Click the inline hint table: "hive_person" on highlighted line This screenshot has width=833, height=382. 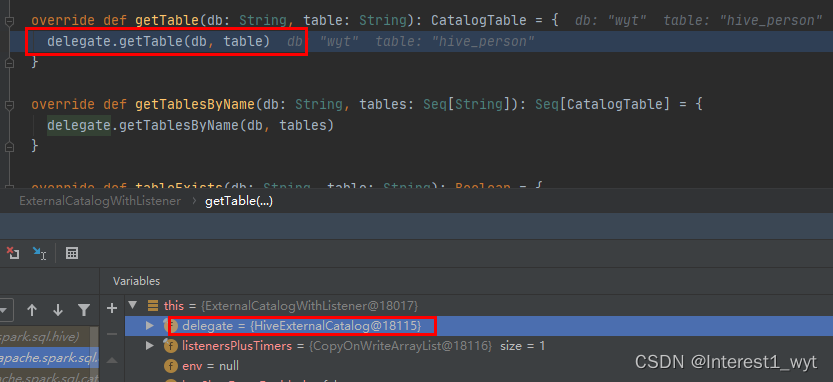click(x=455, y=41)
